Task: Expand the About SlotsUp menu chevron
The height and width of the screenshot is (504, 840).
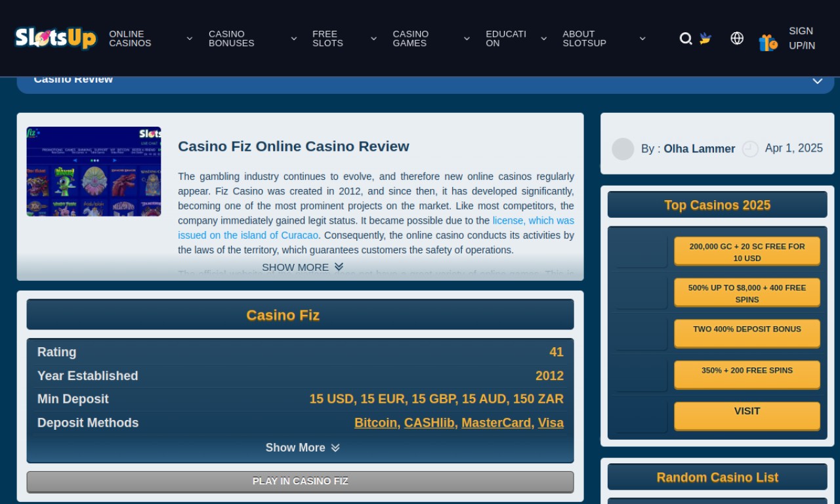Action: [642, 39]
